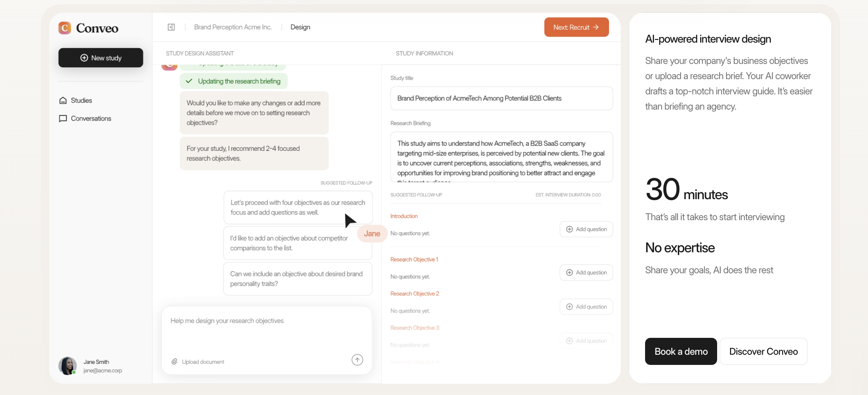
Task: Open Conversations in the sidebar
Action: pyautogui.click(x=91, y=118)
